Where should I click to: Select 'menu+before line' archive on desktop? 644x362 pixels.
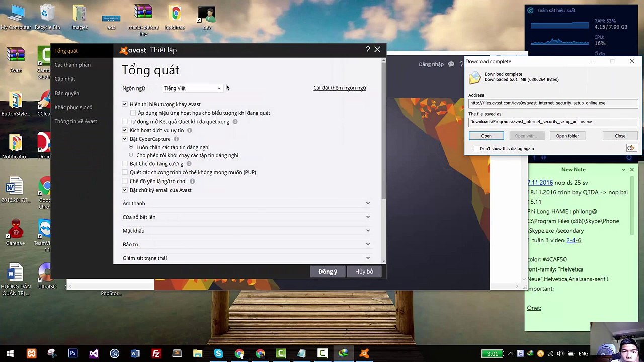point(143,20)
